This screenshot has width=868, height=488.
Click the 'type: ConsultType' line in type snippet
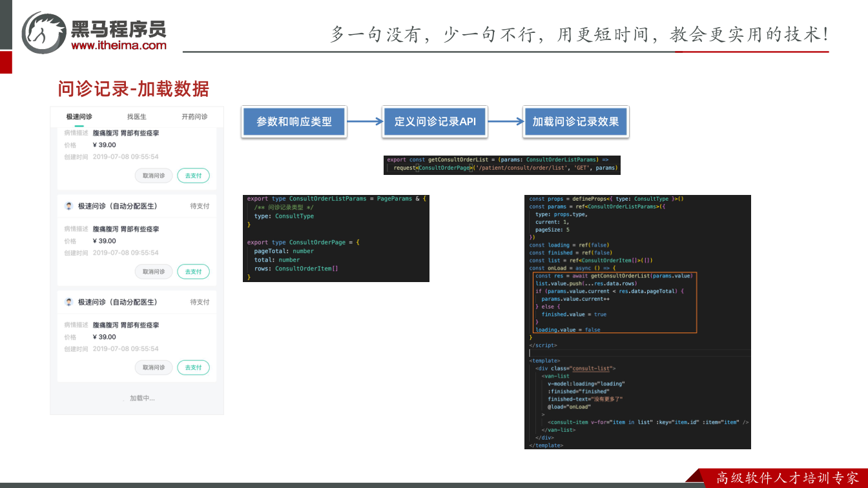click(284, 216)
